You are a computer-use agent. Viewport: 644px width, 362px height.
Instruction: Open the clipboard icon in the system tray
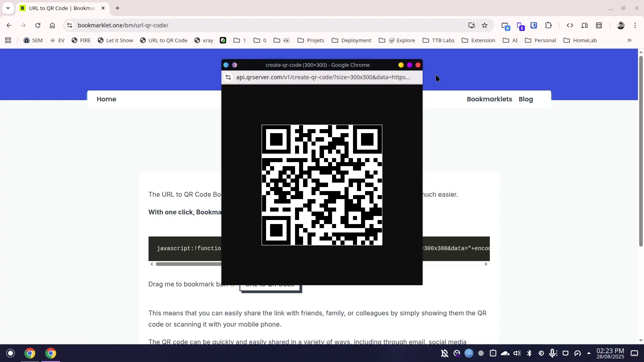click(493, 354)
